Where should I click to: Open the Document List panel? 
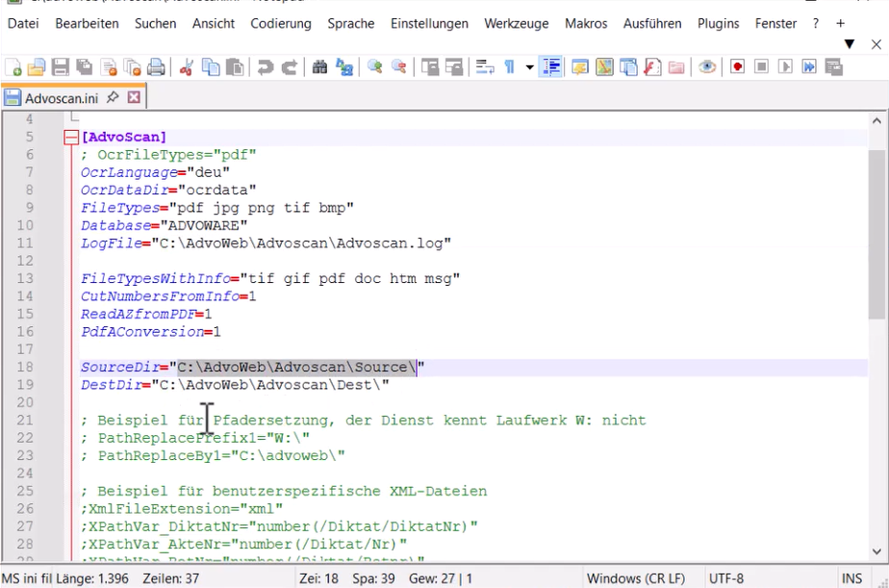pos(628,67)
